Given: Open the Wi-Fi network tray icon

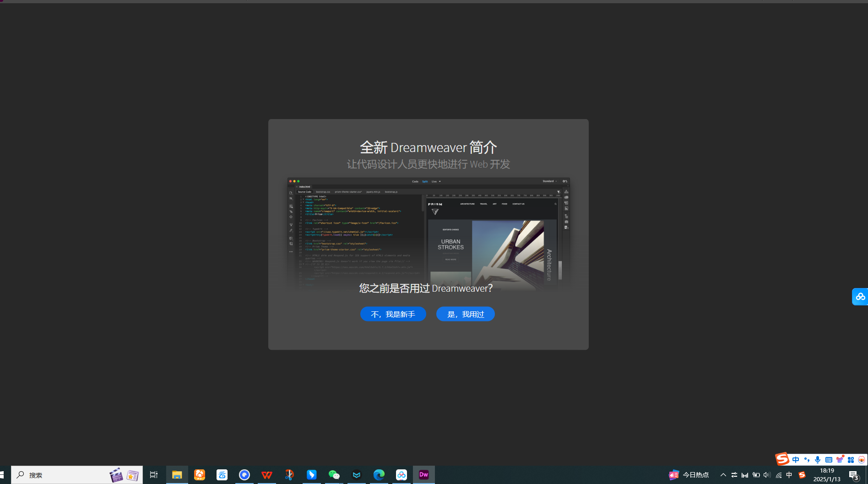Looking at the screenshot, I should tap(778, 475).
